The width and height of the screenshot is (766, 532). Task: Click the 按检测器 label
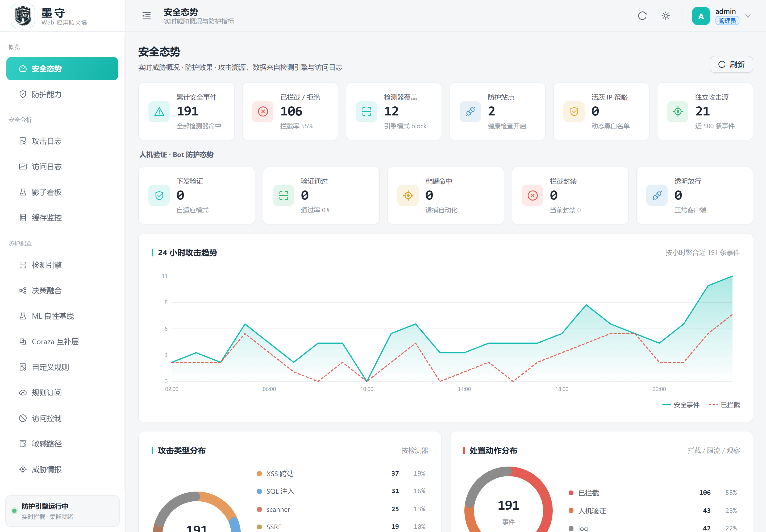pos(414,451)
